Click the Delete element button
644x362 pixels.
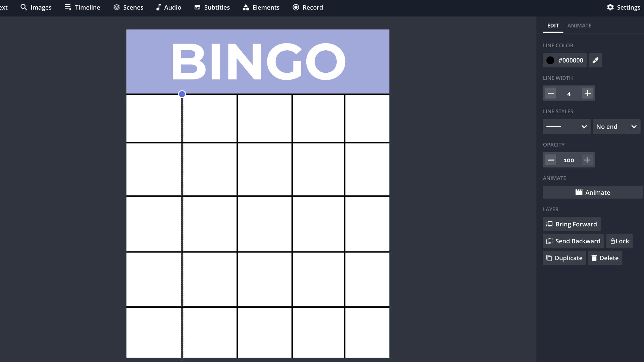pyautogui.click(x=605, y=258)
